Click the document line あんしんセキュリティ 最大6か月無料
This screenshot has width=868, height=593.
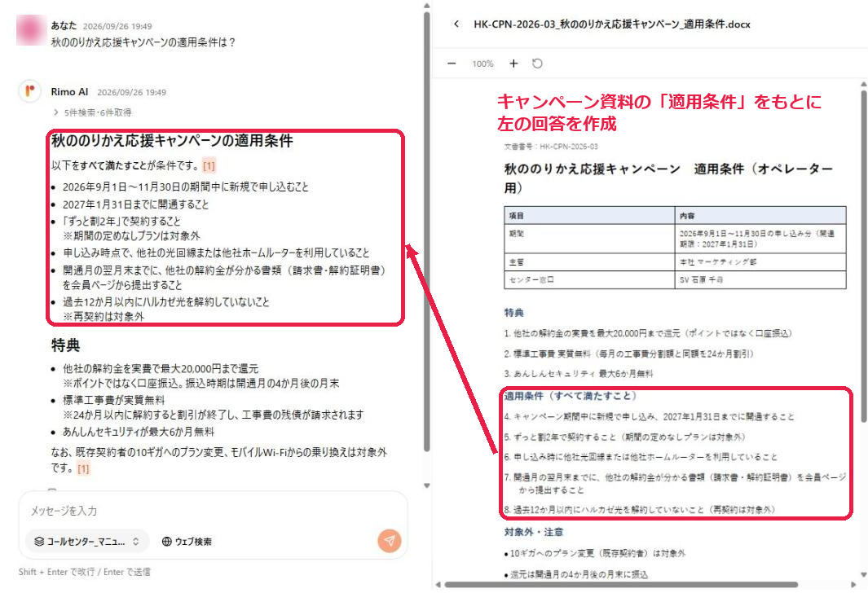click(579, 373)
